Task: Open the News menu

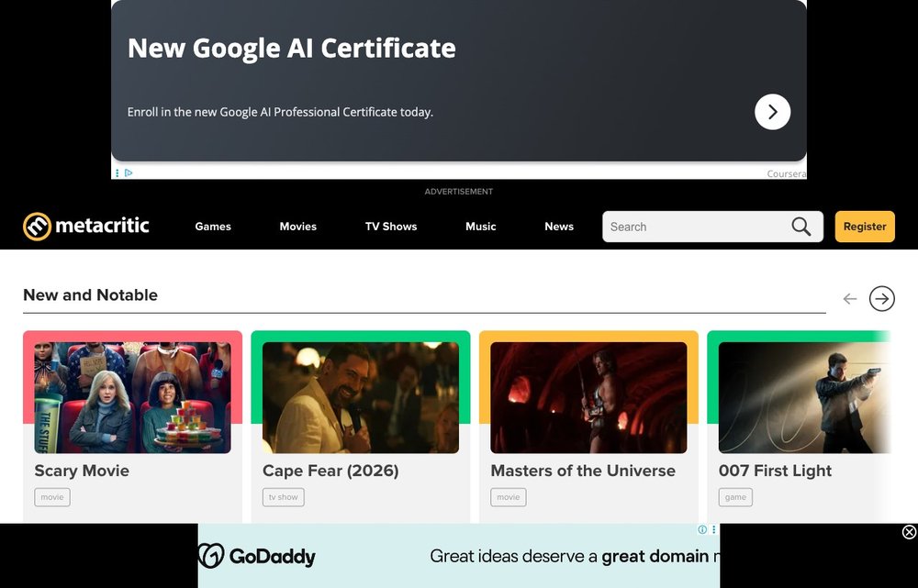Action: (x=559, y=227)
